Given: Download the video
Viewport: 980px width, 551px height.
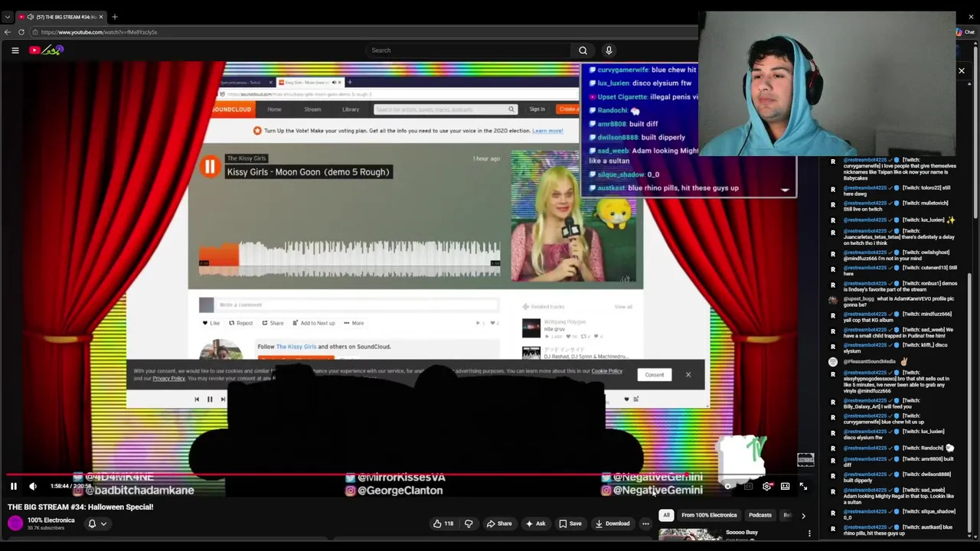Looking at the screenshot, I should 612,523.
